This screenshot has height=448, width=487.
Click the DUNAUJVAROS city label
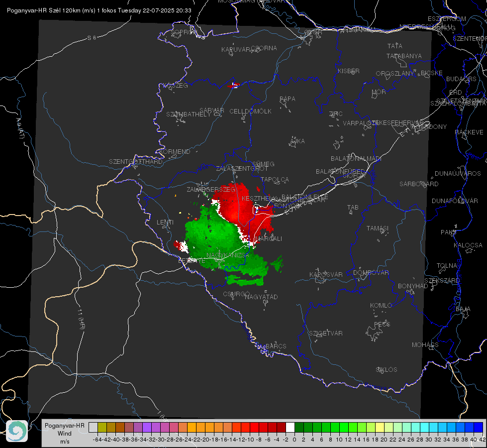pyautogui.click(x=458, y=174)
